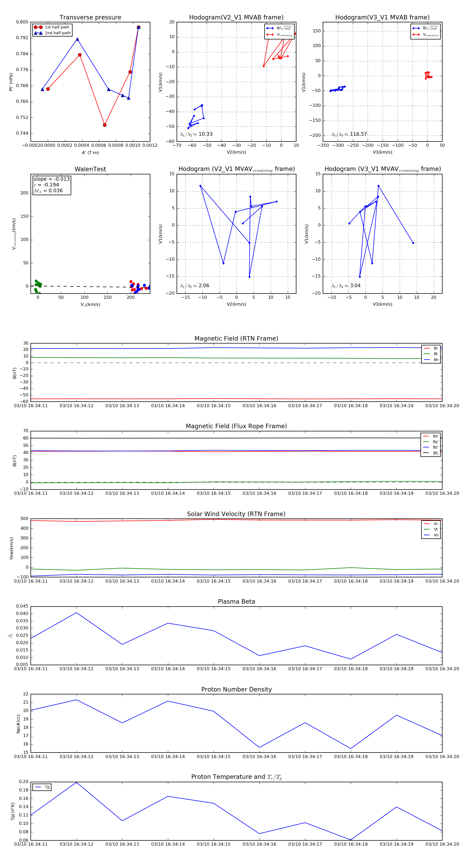Click 'Hodogram (V3_V1 MVAV remaining frame)' title
473x868 pixels.
382,169
